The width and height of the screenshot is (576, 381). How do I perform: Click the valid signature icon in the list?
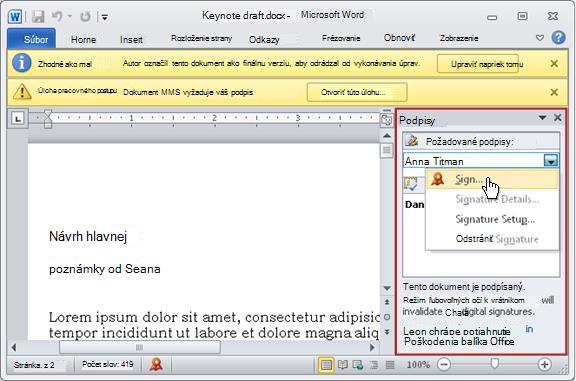pos(411,184)
